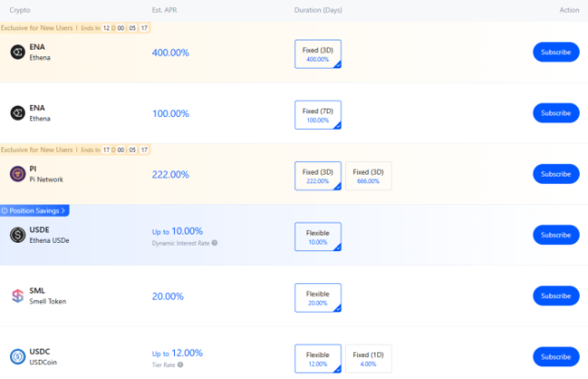This screenshot has height=379, width=588.
Task: Open the Position Savings banner
Action: coord(35,211)
